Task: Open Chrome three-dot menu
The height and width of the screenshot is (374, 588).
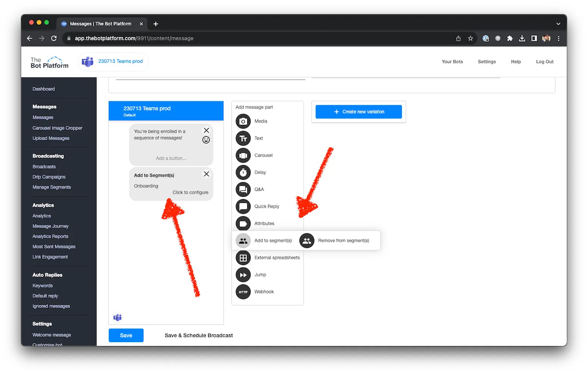Action: coord(559,38)
